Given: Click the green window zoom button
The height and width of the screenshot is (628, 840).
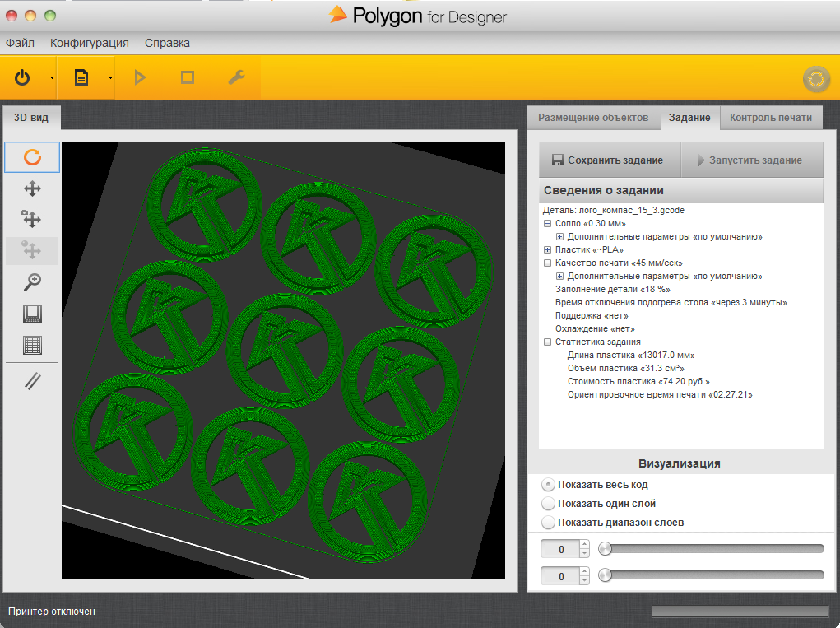Looking at the screenshot, I should click(50, 16).
